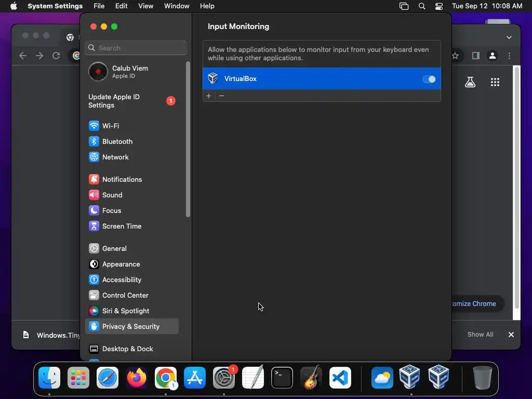
Task: Open the Windows.Tiny downloaded file
Action: click(51, 335)
